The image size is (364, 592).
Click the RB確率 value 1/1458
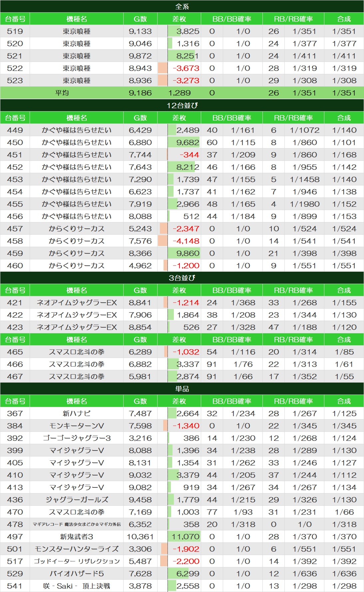click(x=305, y=179)
